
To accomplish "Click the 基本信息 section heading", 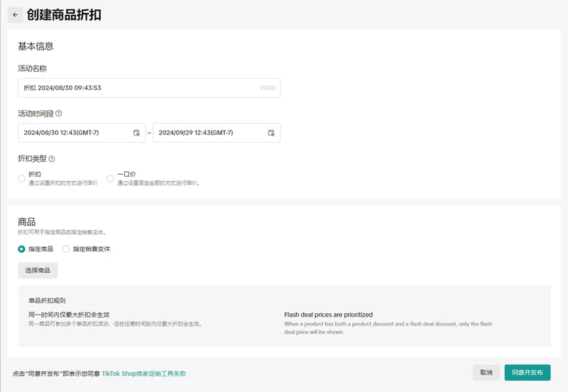I will [35, 46].
